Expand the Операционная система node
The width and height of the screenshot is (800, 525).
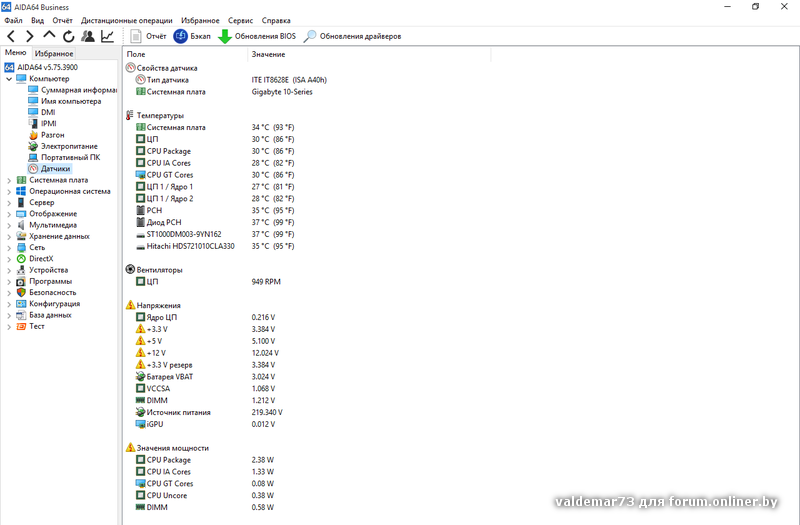click(9, 191)
